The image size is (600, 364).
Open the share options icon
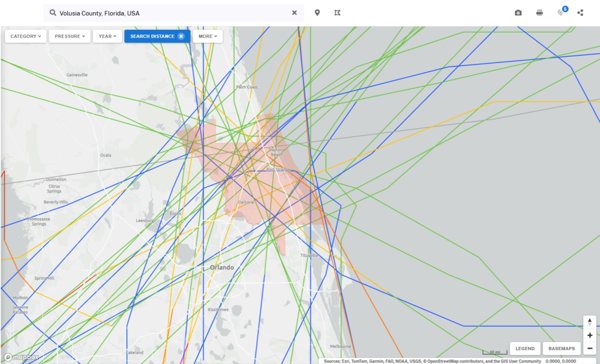click(580, 13)
